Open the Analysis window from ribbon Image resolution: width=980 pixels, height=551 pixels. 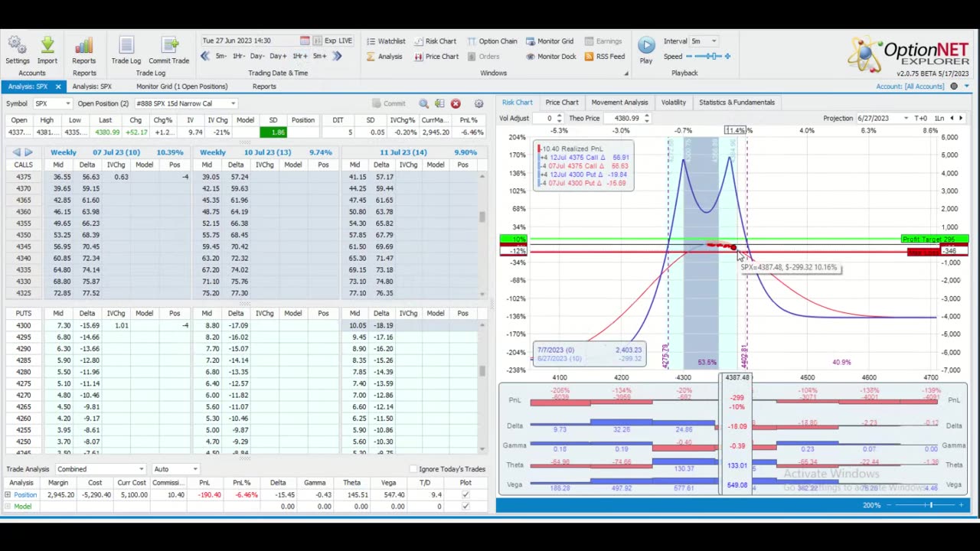[384, 57]
